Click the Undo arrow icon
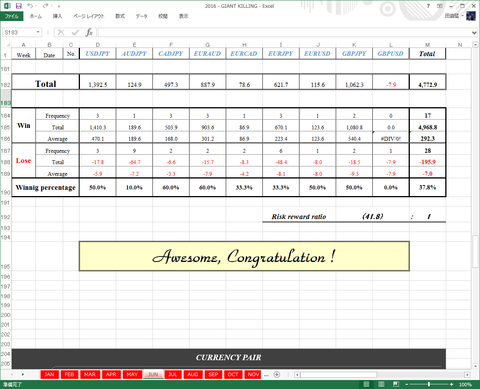 [x=30, y=5]
